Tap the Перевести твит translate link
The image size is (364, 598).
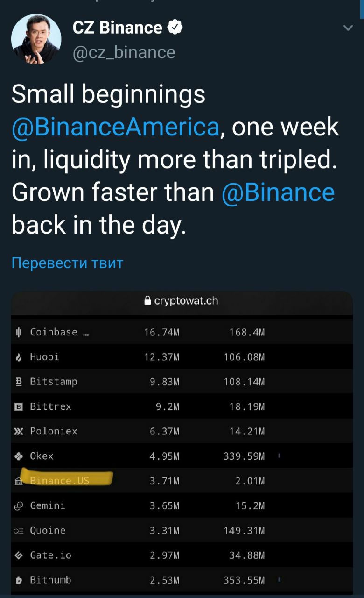click(x=67, y=263)
